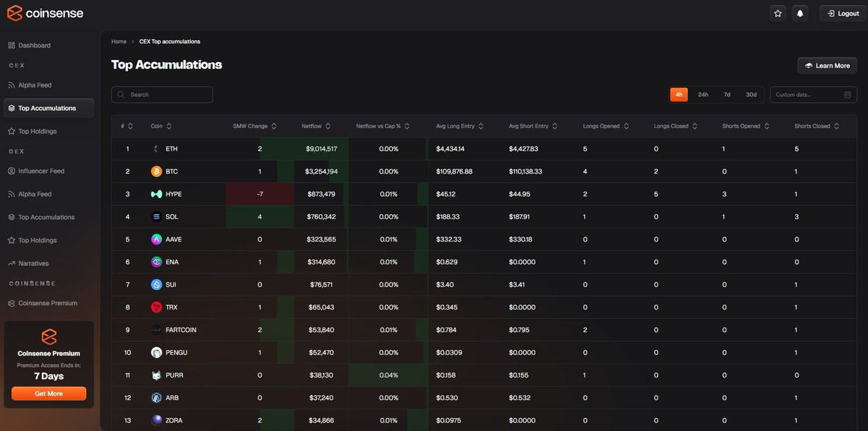Sort table by Shorts Opened
This screenshot has width=868, height=431.
tap(746, 126)
